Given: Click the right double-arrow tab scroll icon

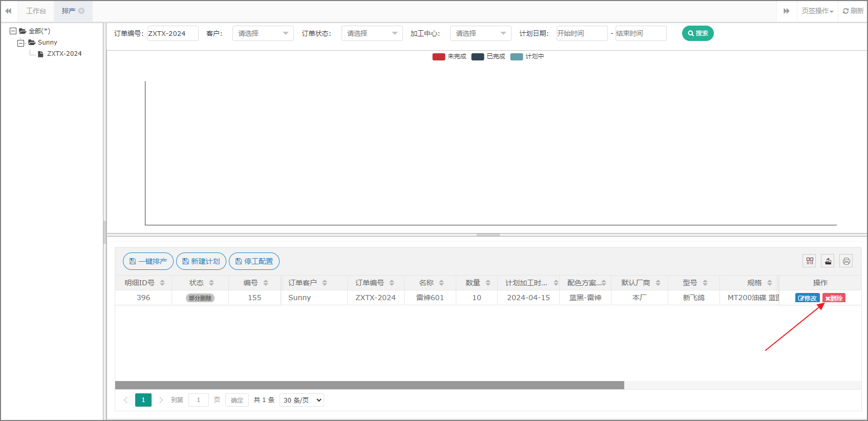Looking at the screenshot, I should (787, 11).
